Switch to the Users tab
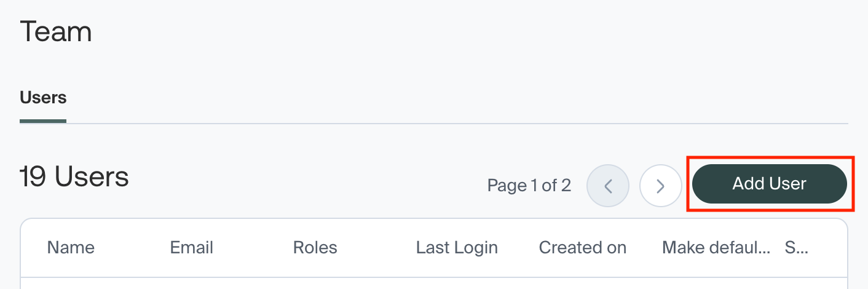The image size is (868, 289). pyautogui.click(x=43, y=97)
